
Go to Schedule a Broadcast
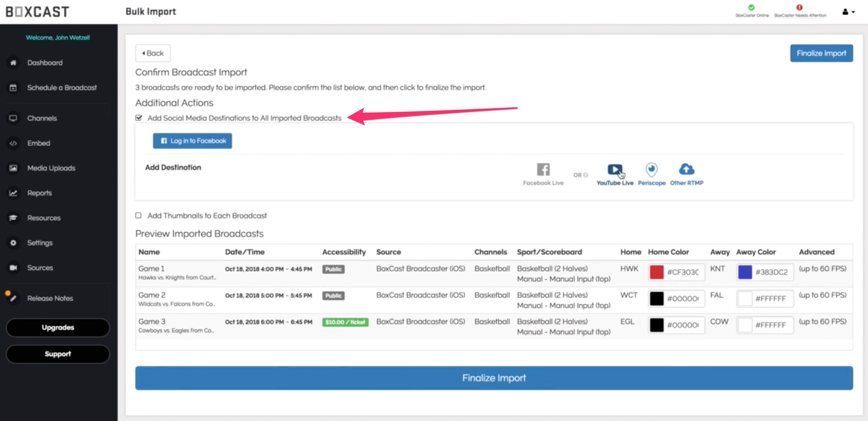[62, 88]
